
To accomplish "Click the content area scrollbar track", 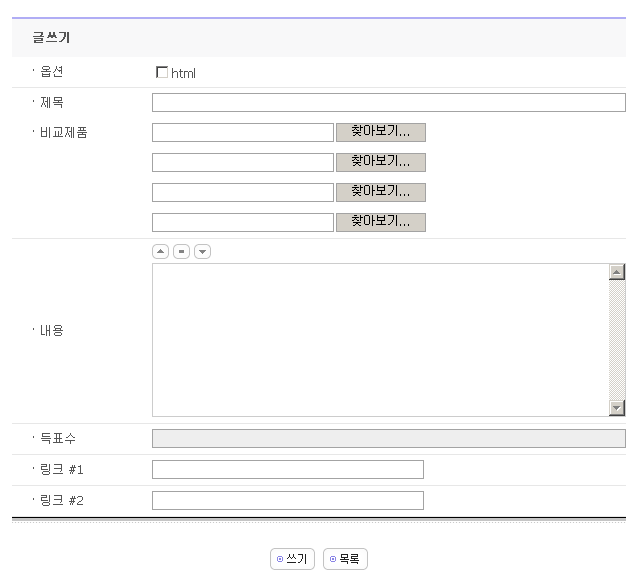I will point(617,340).
